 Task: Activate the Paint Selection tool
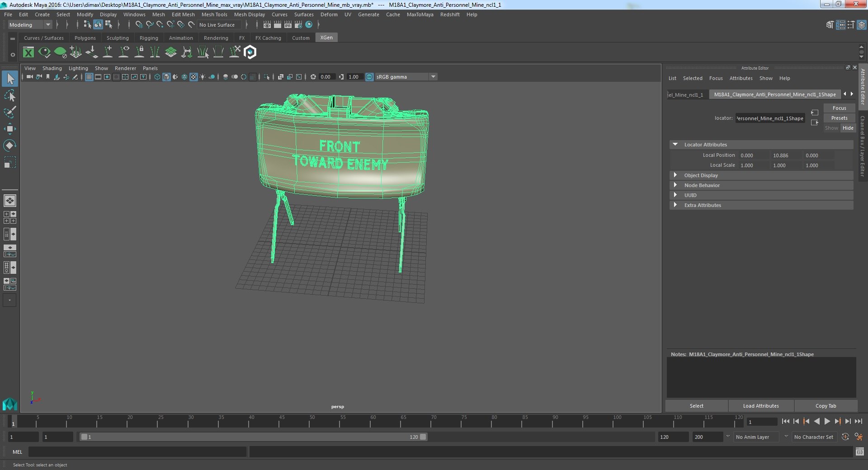pos(10,112)
